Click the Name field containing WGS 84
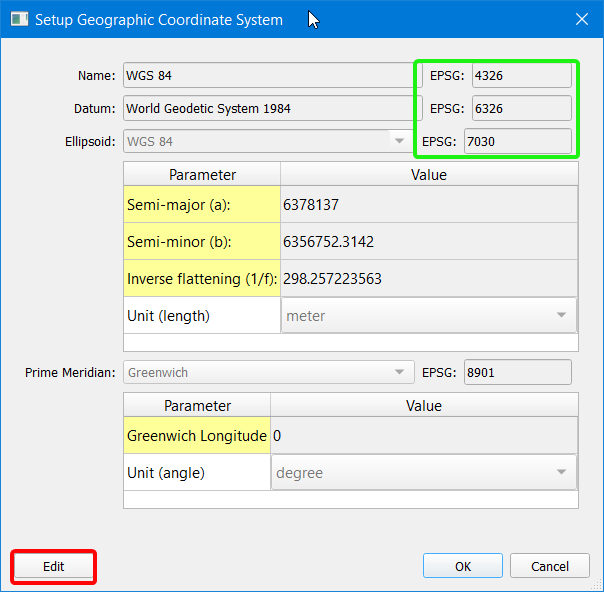This screenshot has height=592, width=604. pyautogui.click(x=267, y=75)
